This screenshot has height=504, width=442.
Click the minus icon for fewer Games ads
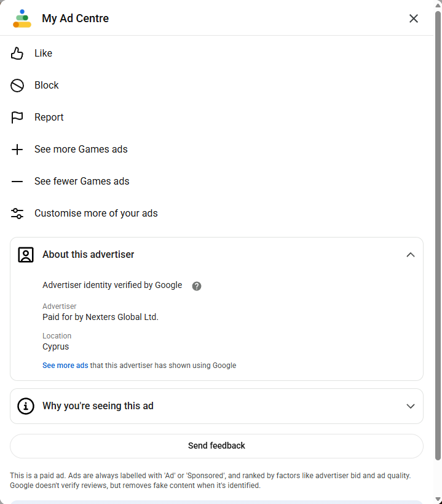[17, 182]
